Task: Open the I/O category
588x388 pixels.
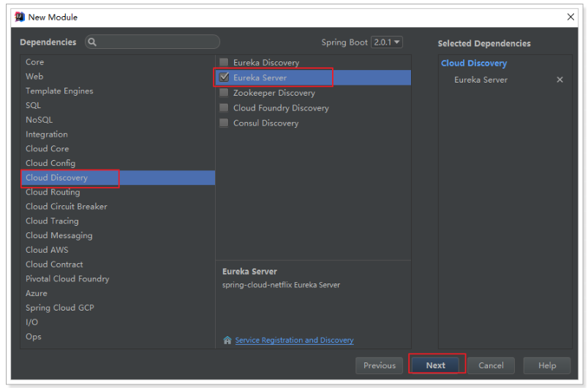Action: [118, 322]
